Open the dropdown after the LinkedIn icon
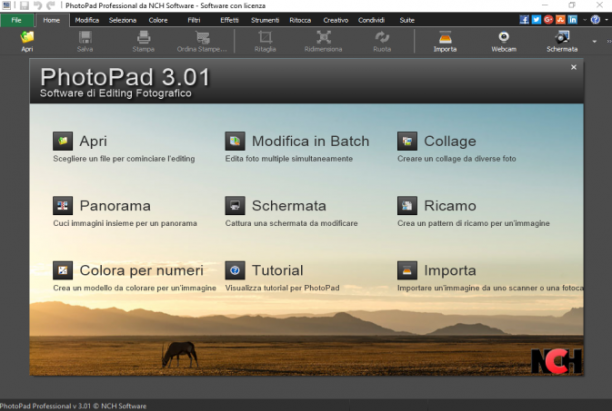 click(x=585, y=20)
